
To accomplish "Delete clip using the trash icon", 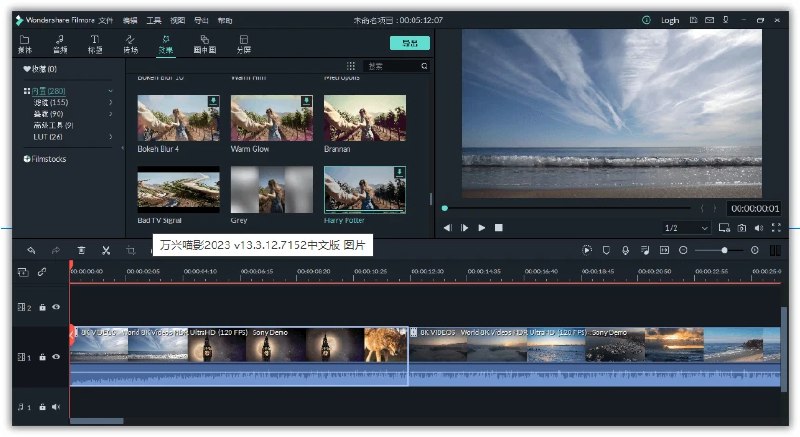I will (x=81, y=251).
